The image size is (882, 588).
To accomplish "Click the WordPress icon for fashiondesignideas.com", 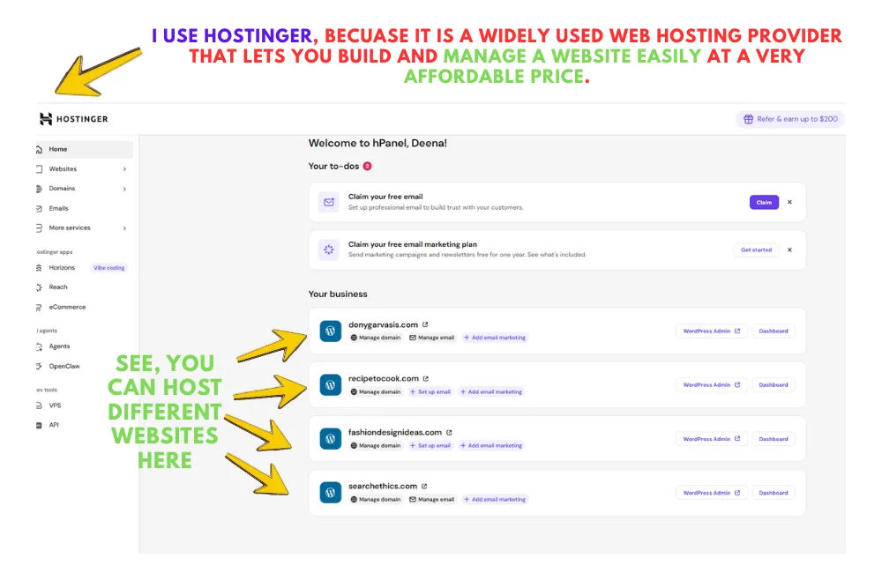I will (330, 439).
